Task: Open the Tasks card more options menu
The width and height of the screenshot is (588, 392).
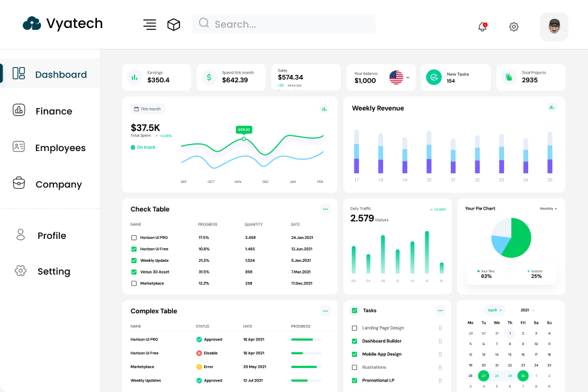Action: tap(440, 311)
